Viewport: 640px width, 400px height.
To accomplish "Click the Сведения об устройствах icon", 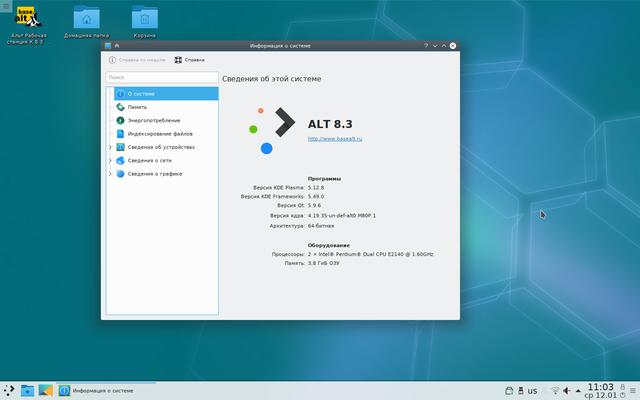I will (x=120, y=147).
